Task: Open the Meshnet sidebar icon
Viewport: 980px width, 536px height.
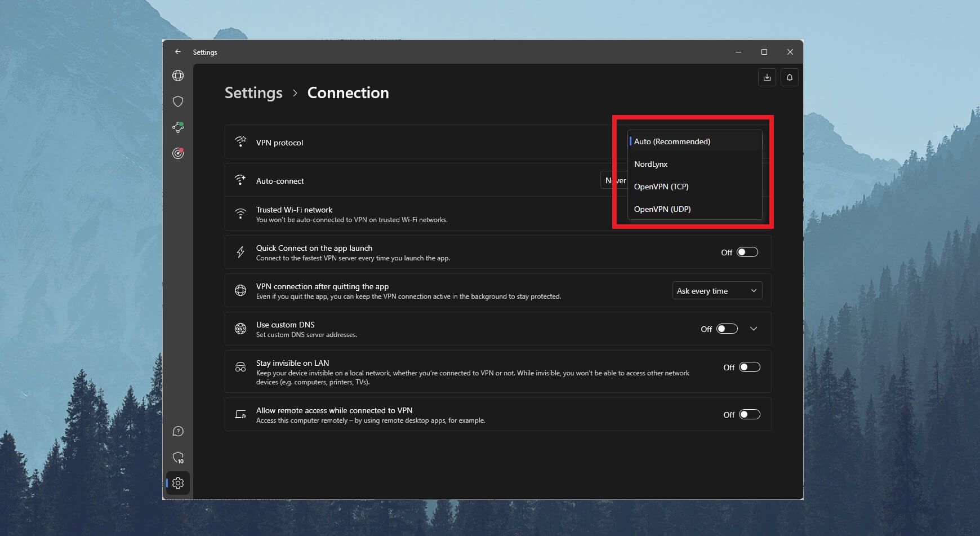Action: (178, 127)
